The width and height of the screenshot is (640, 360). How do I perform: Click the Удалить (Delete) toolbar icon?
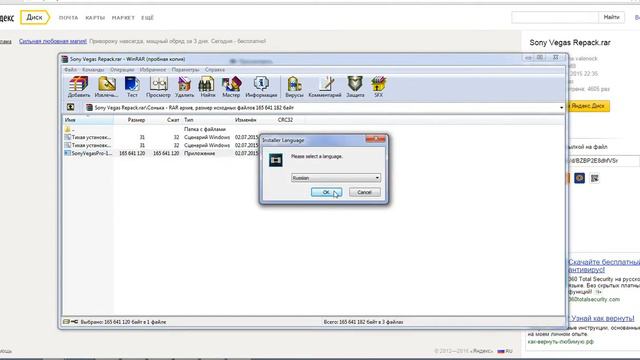coord(184,87)
